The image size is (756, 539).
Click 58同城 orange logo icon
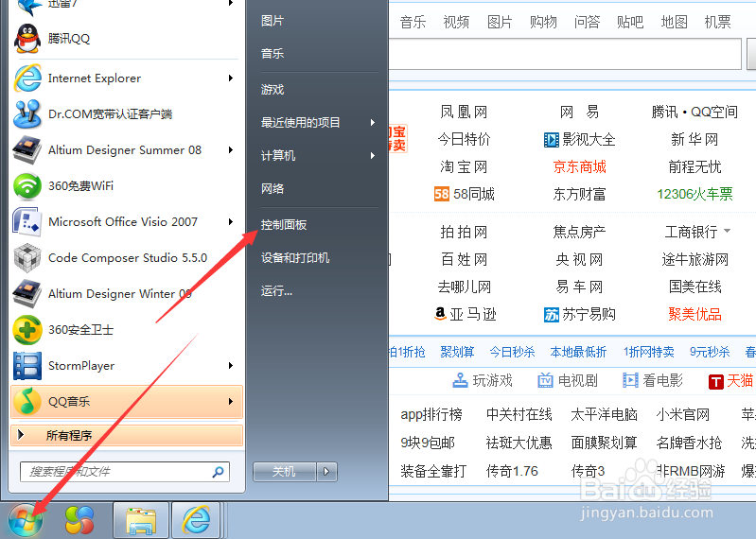442,194
